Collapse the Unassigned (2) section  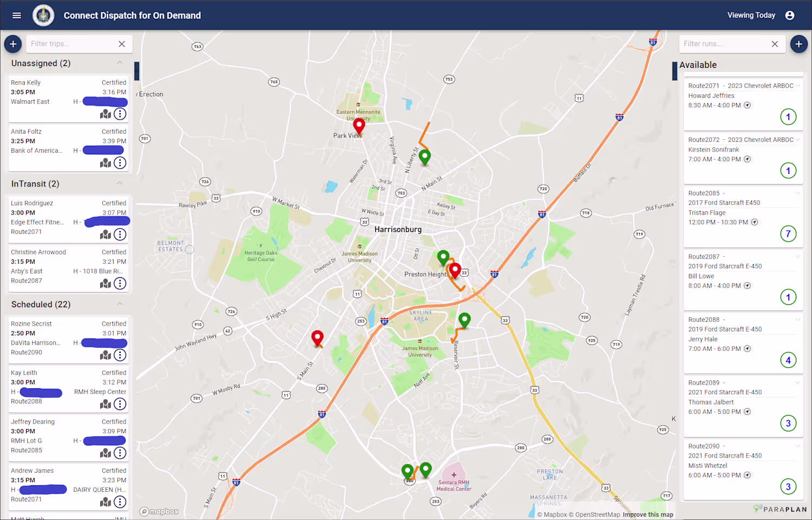click(120, 63)
